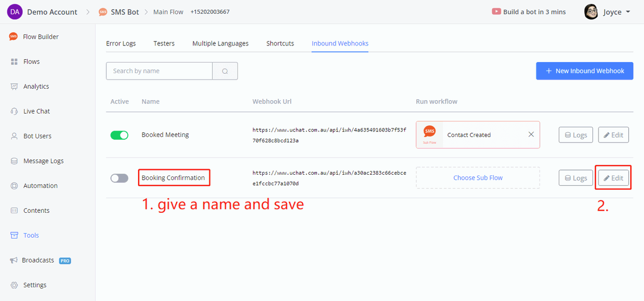Click the Booked Meeting webhook URL
The image size is (644, 301).
(329, 135)
